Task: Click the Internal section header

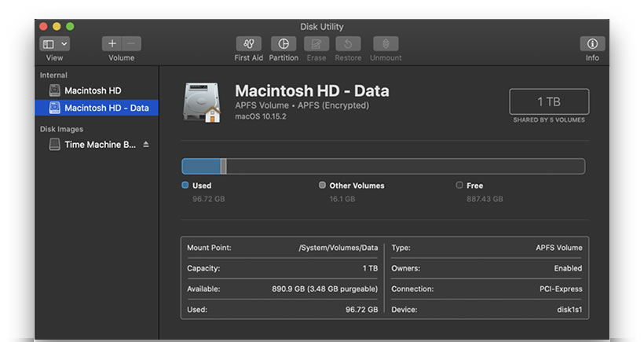Action: pos(53,75)
